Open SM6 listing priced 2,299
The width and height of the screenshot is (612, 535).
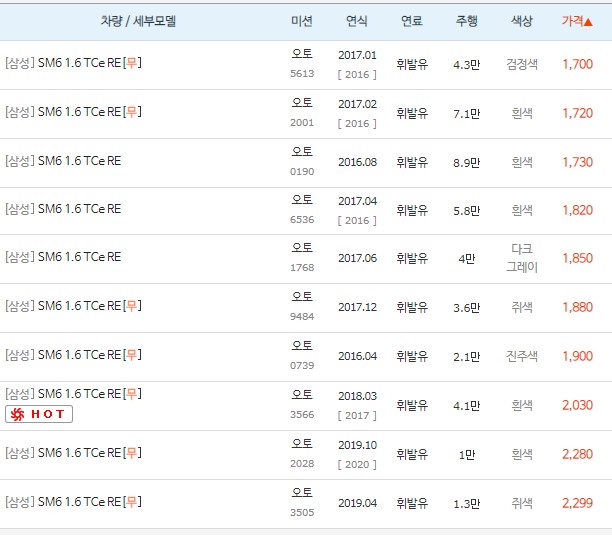pos(73,502)
